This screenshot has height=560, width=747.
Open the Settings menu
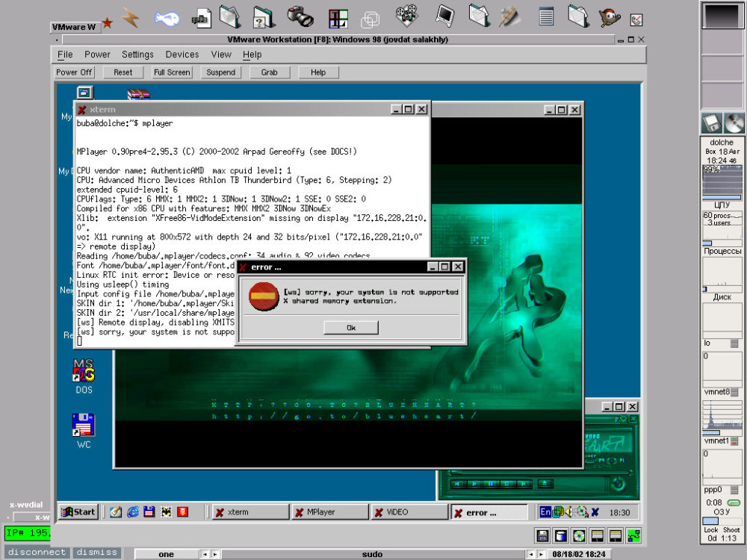click(x=137, y=55)
